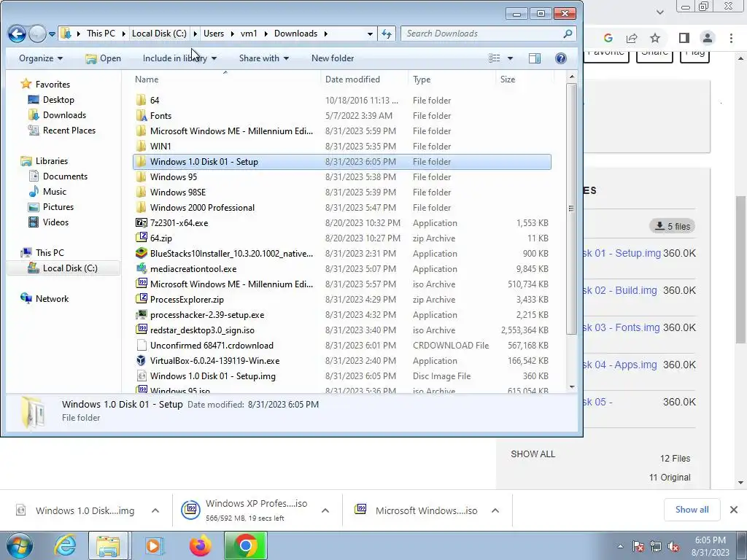The image size is (747, 560).
Task: Click the Explorer forward arrow button
Action: 37,34
